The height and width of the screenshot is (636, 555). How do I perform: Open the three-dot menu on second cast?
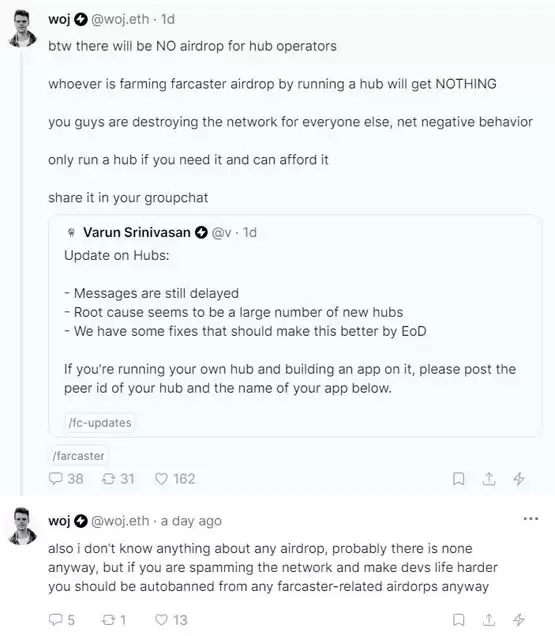tap(531, 519)
